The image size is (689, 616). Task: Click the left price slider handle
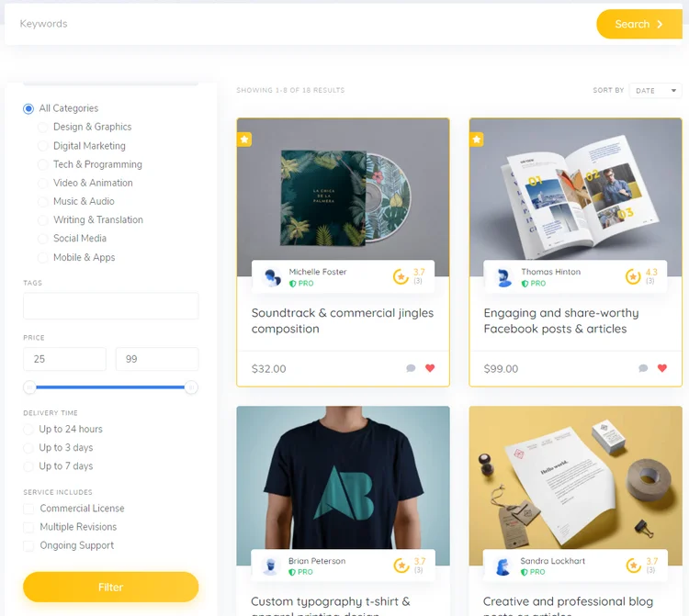(29, 387)
